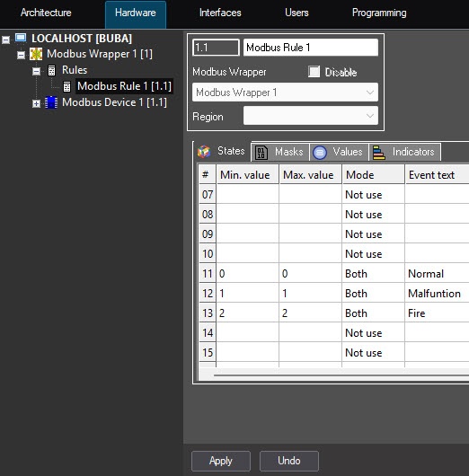Click the Rules calculator icon
Screen dimensions: 469x476
pos(51,70)
